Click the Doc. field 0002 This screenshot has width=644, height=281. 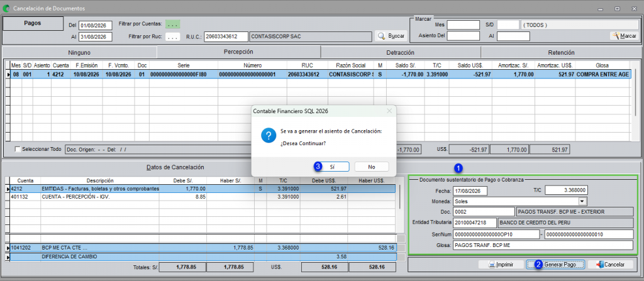(484, 212)
